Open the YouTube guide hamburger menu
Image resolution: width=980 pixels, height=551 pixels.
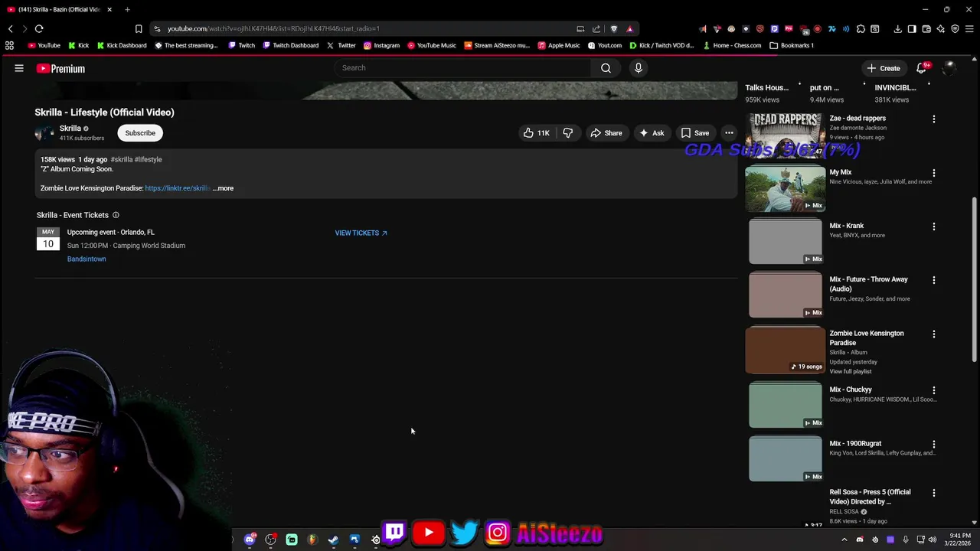click(x=19, y=68)
